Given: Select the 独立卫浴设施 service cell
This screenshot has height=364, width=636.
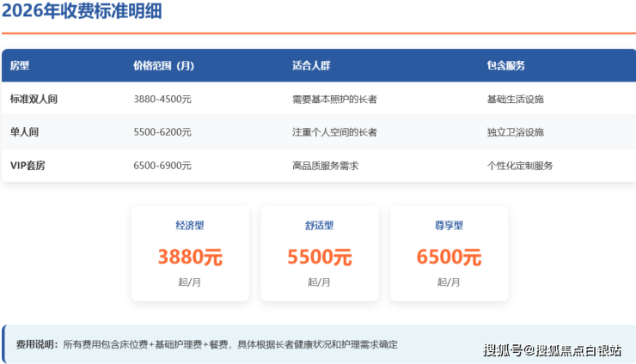Looking at the screenshot, I should pyautogui.click(x=515, y=132).
